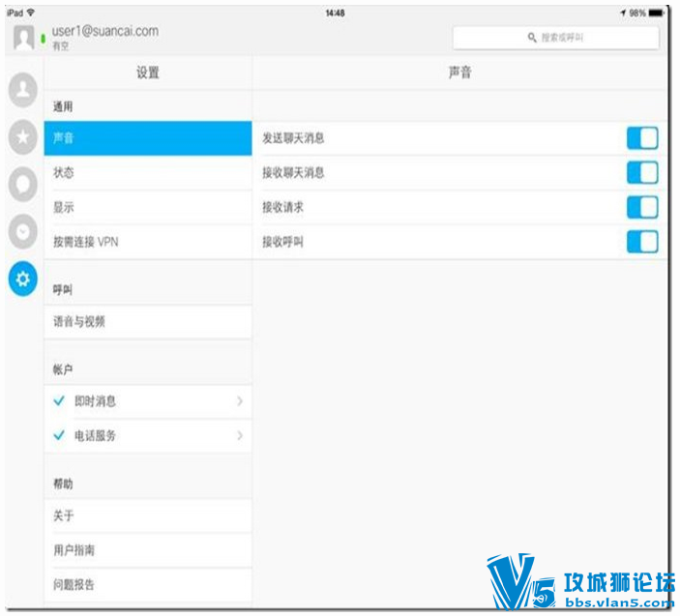This screenshot has width=680, height=616.
Task: Open the Contacts sidebar icon
Action: 23,90
